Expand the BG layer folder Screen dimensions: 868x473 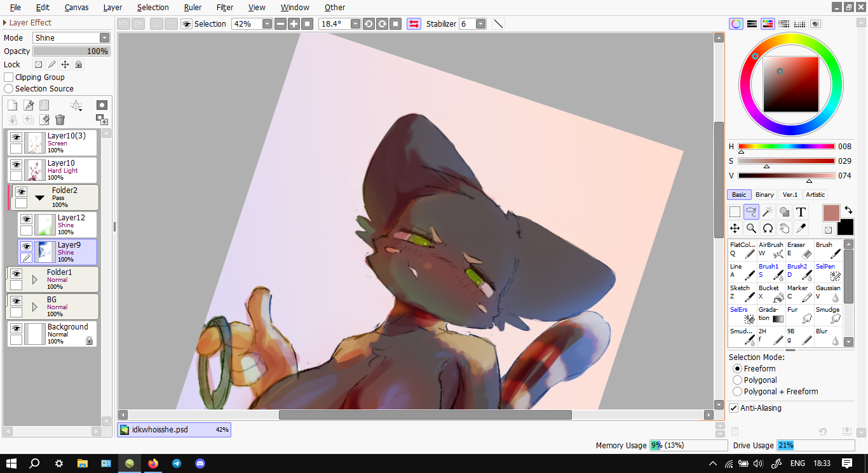click(35, 307)
